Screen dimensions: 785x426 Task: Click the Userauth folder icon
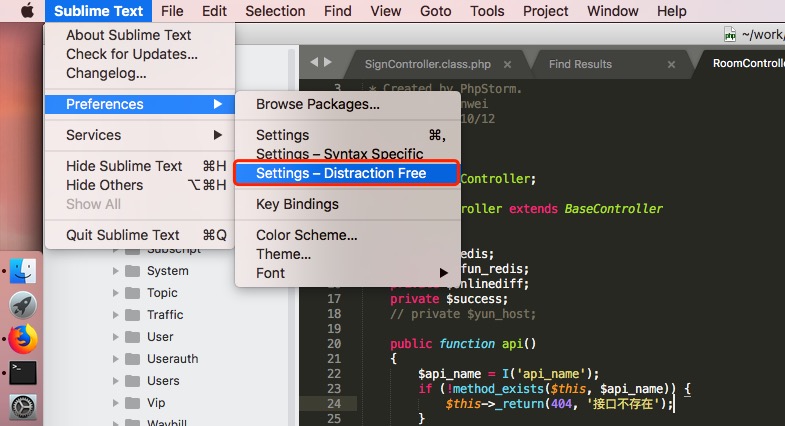132,359
